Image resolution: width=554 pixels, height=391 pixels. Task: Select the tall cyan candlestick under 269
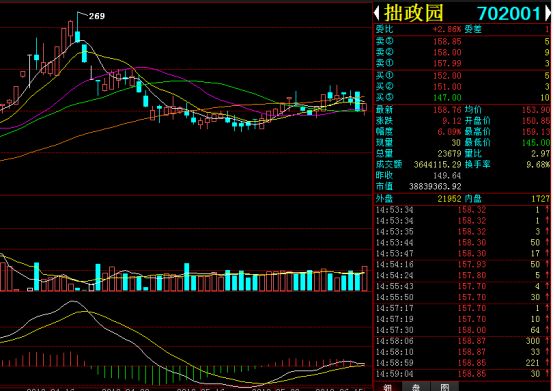point(77,36)
